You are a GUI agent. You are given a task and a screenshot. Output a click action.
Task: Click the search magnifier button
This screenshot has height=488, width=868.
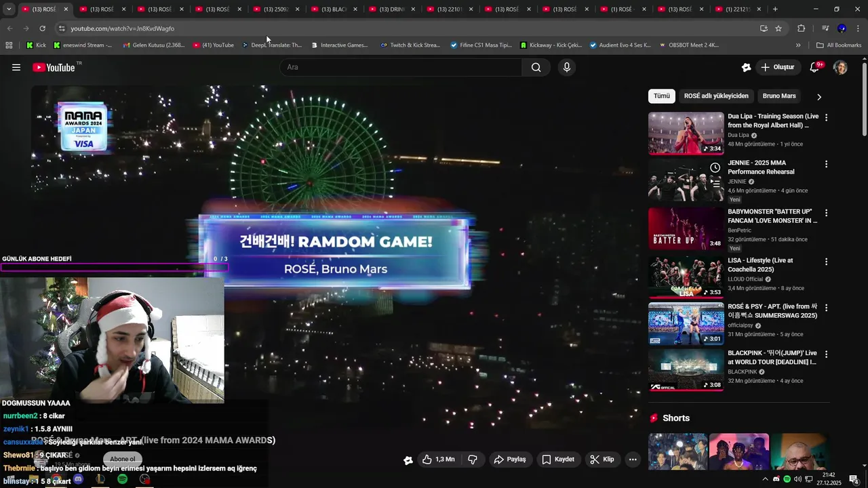536,67
